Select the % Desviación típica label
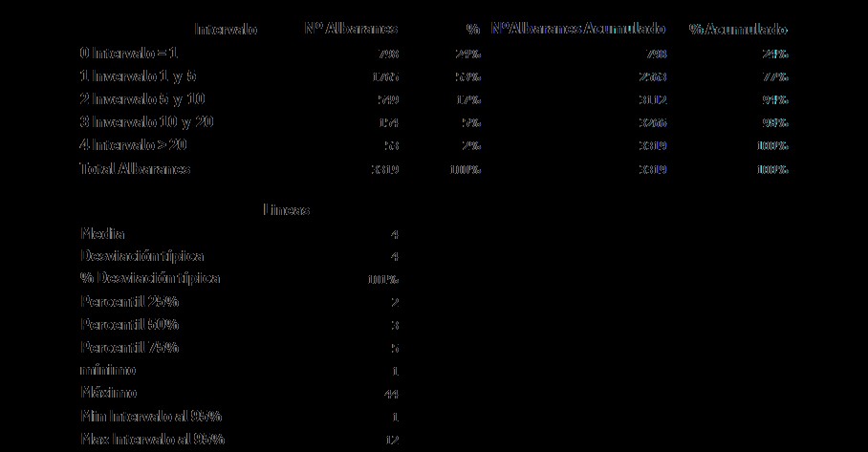Screen dimensions: 868x452 click(150, 278)
